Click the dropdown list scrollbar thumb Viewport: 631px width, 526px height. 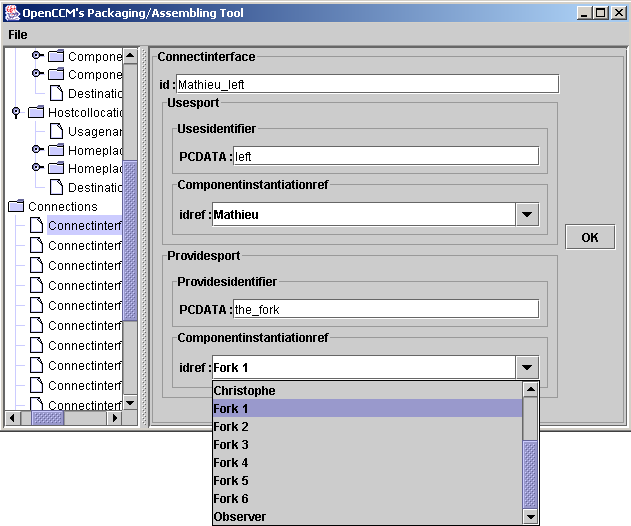(530, 474)
